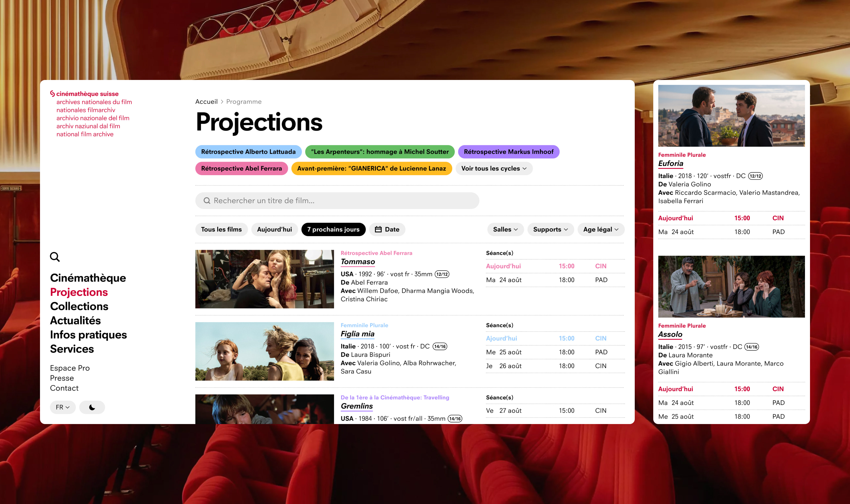850x504 pixels.
Task: Click Femminile Plurale label above Assolo
Action: [682, 326]
